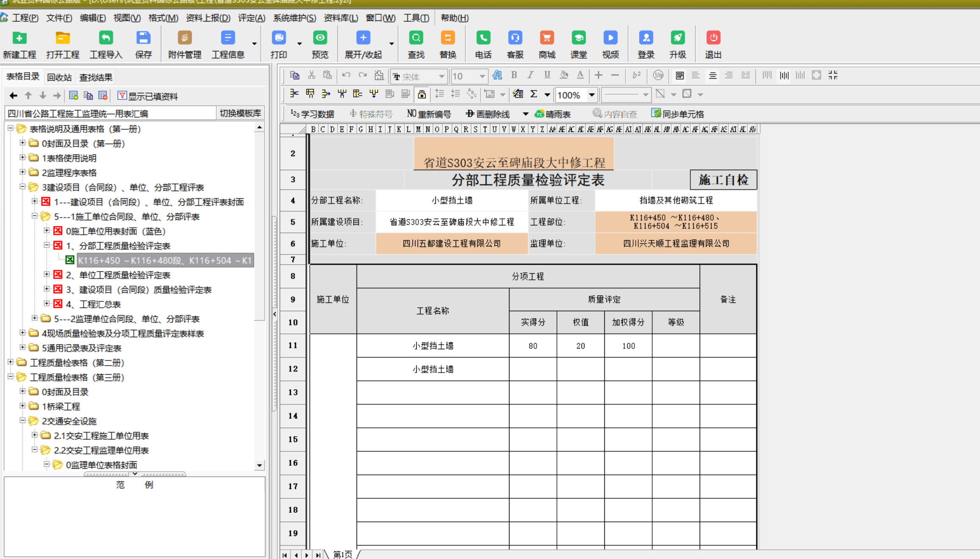Viewport: 980px width, 559px height.
Task: Click the 升级 upgrade icon
Action: 678,44
